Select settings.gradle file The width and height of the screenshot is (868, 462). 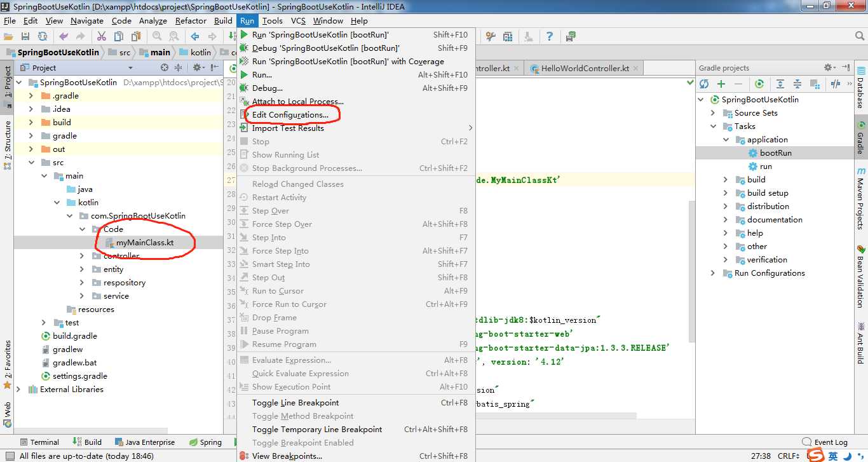(x=80, y=376)
